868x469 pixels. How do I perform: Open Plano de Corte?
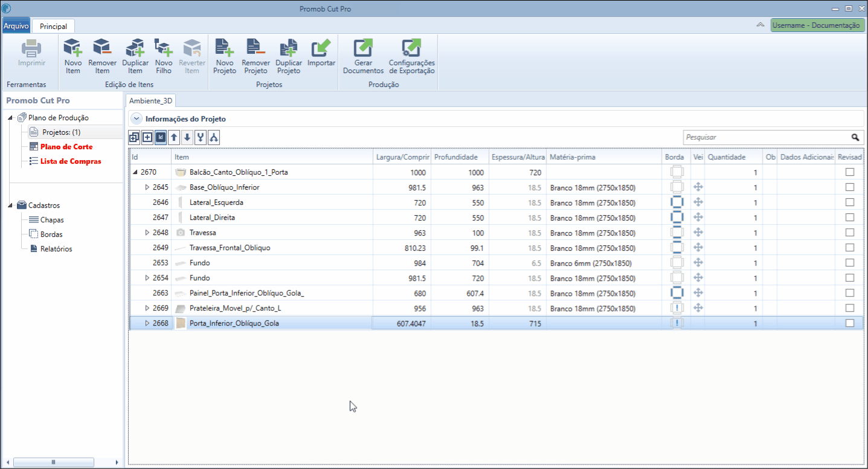[66, 147]
